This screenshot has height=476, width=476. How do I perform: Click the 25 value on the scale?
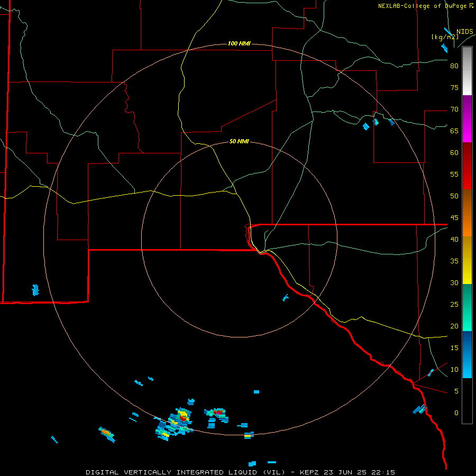coord(454,305)
